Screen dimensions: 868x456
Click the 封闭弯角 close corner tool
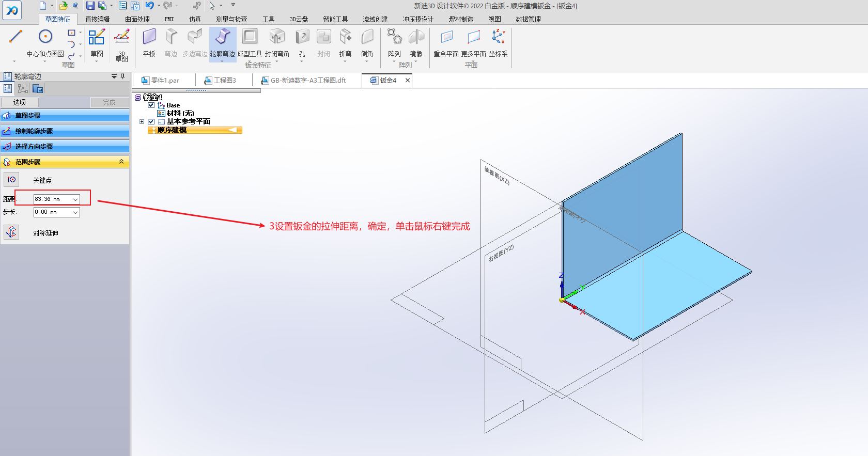pyautogui.click(x=277, y=42)
